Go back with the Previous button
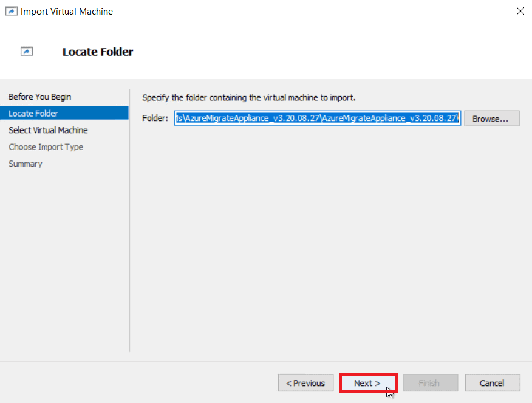Viewport: 532px width, 403px height. [x=305, y=383]
